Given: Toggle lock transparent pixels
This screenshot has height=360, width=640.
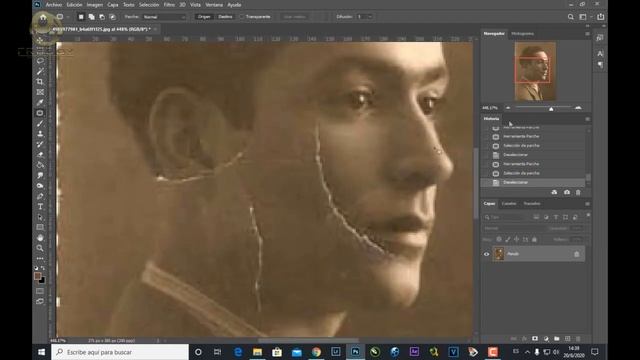Looking at the screenshot, I should pos(499,240).
